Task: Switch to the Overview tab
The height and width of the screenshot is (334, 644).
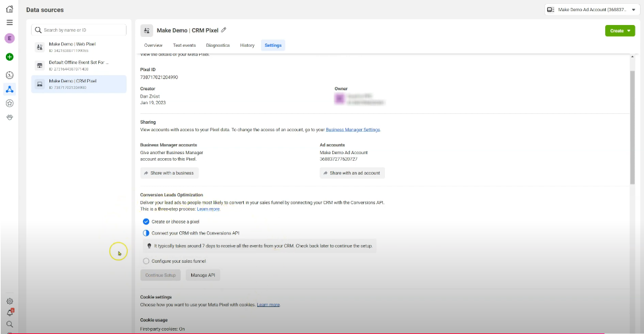Action: pos(153,45)
